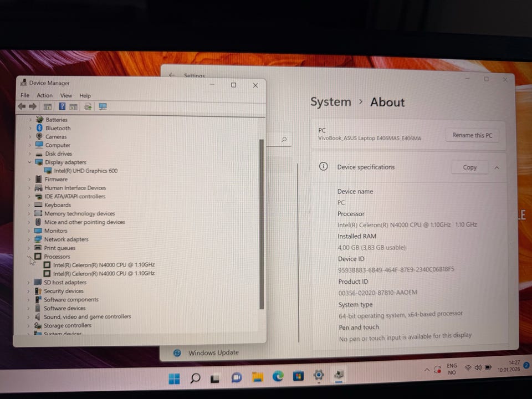Image resolution: width=532 pixels, height=399 pixels.
Task: Open Windows Update in Settings sidebar
Action: (x=213, y=353)
